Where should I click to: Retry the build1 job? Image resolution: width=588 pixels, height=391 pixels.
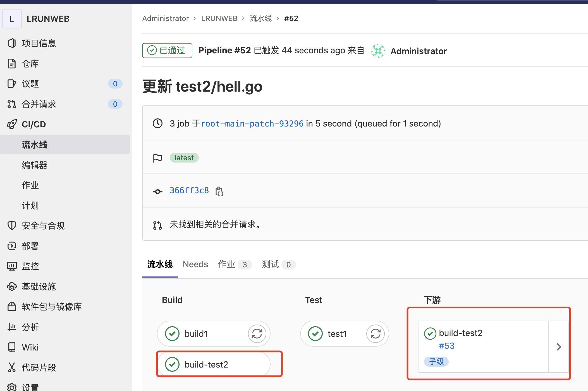pyautogui.click(x=257, y=333)
